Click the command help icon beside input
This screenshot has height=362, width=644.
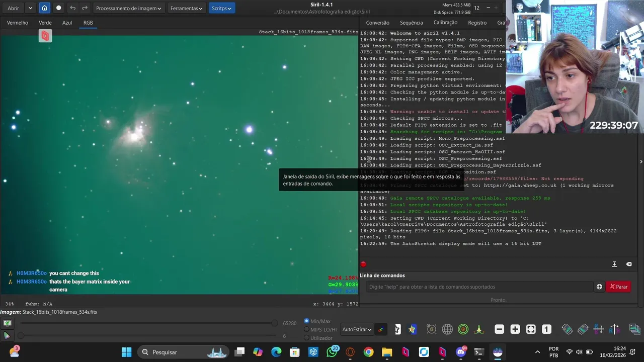(x=599, y=287)
